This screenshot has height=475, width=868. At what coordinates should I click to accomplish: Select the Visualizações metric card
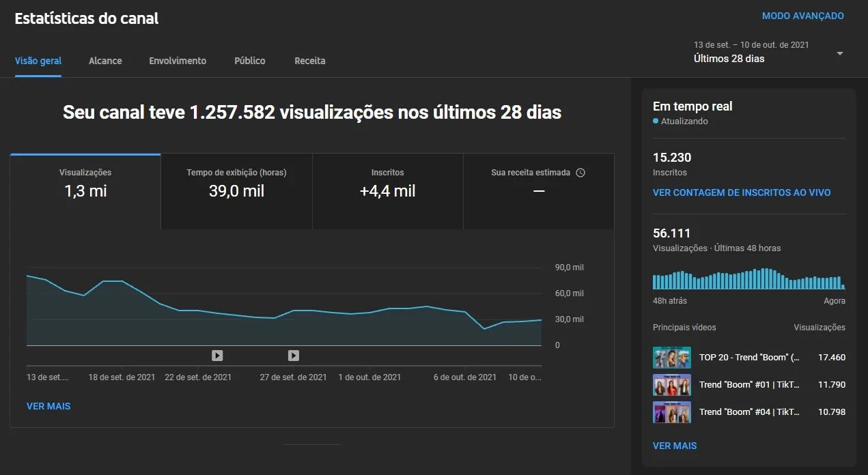(x=85, y=191)
